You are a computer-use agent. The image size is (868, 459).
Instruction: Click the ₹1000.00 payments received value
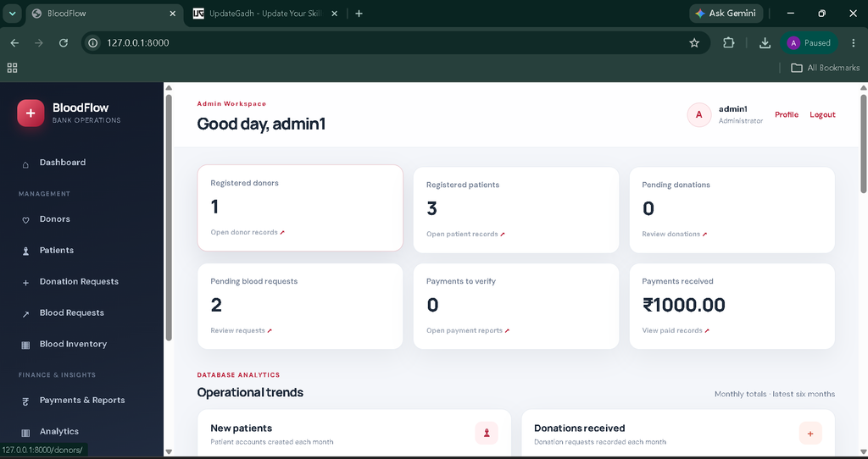tap(684, 305)
